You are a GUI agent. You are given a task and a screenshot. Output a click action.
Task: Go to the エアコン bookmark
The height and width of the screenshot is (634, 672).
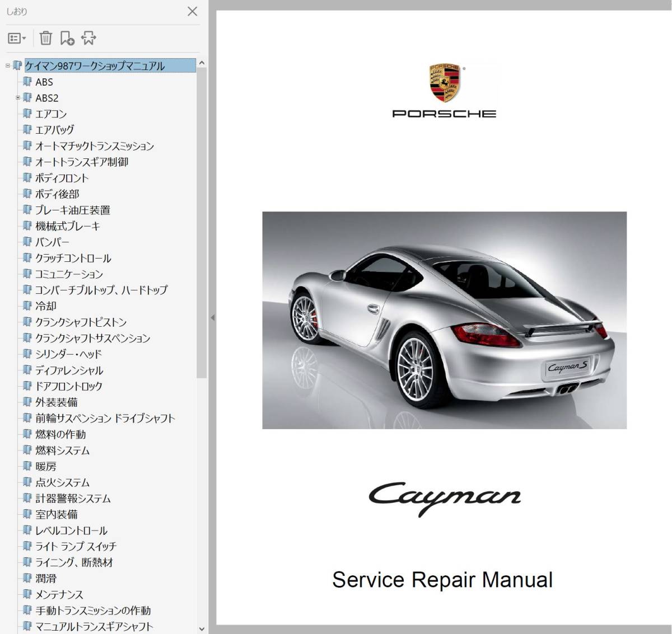click(51, 114)
